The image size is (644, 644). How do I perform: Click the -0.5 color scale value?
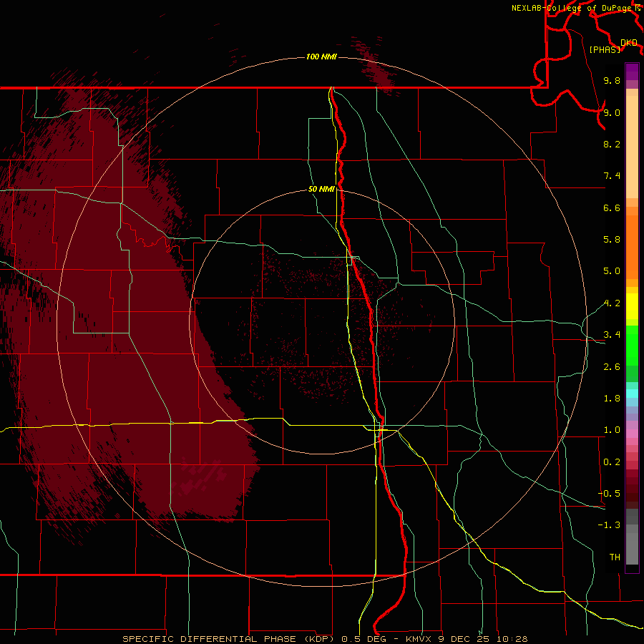pos(609,494)
